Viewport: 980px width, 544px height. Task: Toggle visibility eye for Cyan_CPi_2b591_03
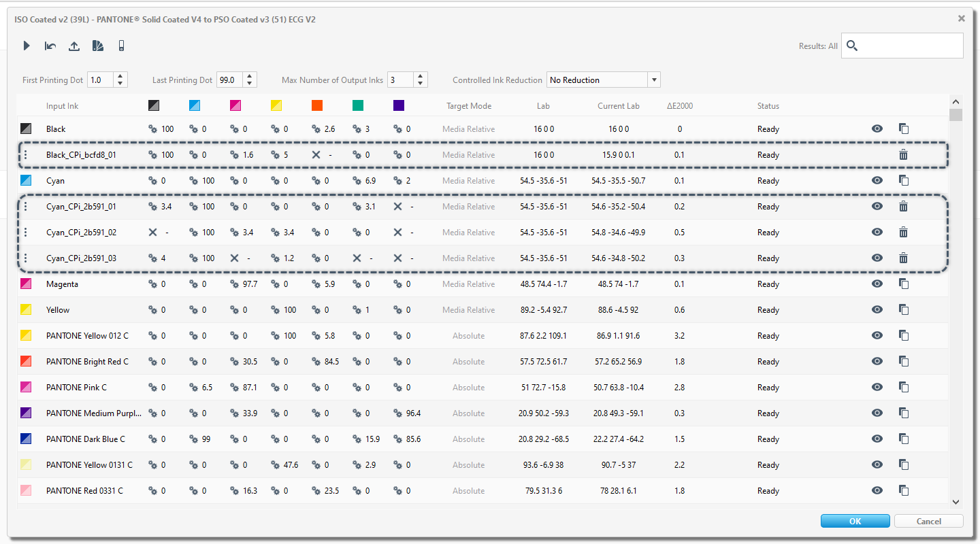pos(877,258)
